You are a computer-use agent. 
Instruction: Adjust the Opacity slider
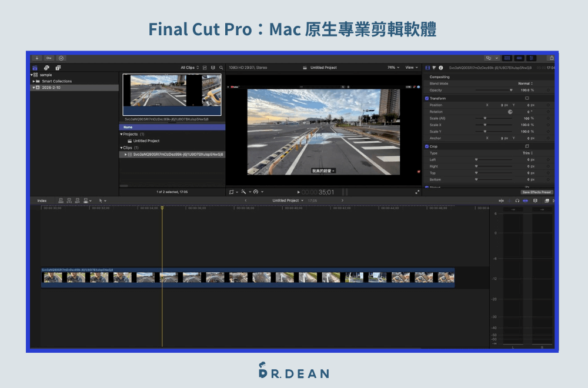coord(494,91)
